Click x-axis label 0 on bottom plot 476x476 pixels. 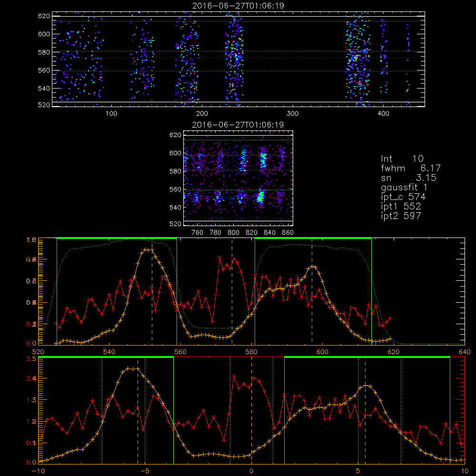pyautogui.click(x=251, y=471)
